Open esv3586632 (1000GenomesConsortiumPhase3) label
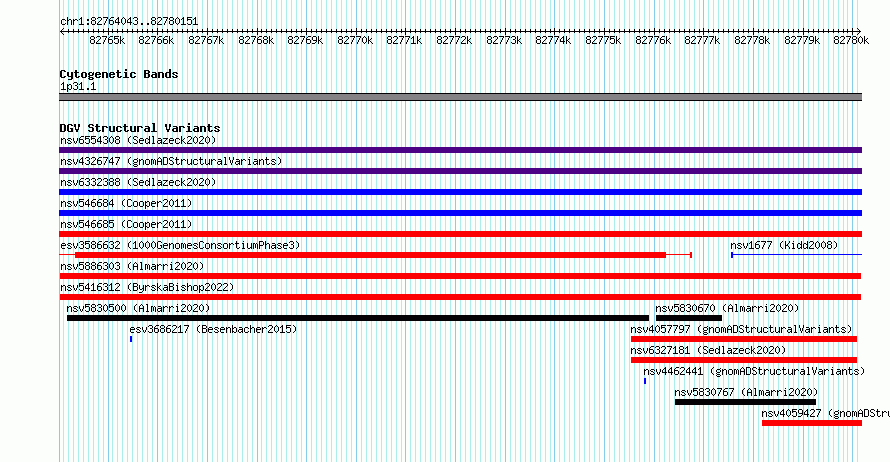 coord(180,245)
